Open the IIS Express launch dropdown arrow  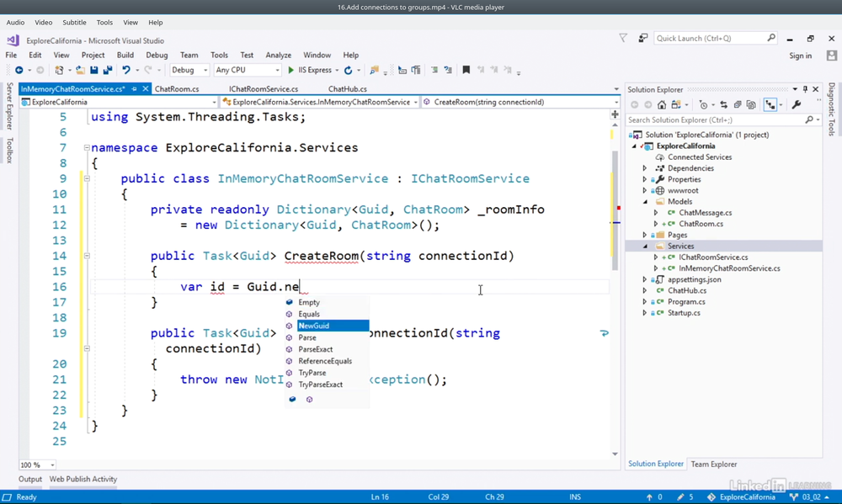point(337,71)
